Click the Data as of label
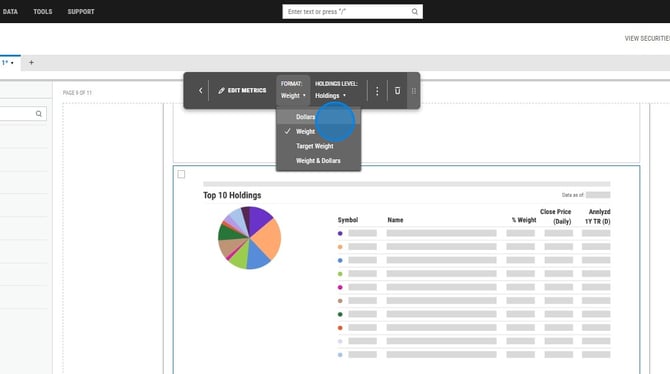This screenshot has height=374, width=670. click(573, 195)
